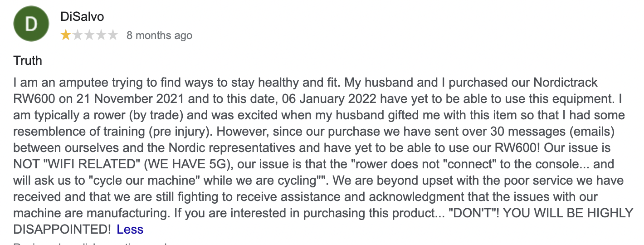Click the partially hidden text below review
Viewport: 644px width, 245px height.
91,244
